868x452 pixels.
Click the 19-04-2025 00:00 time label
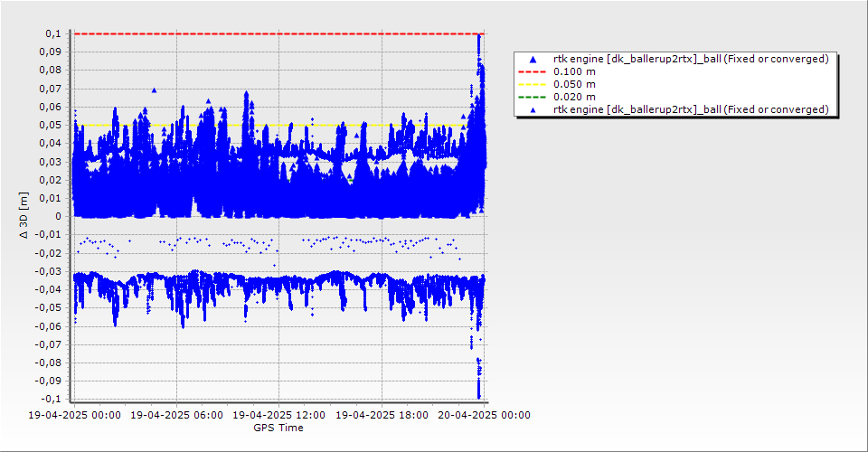[74, 415]
